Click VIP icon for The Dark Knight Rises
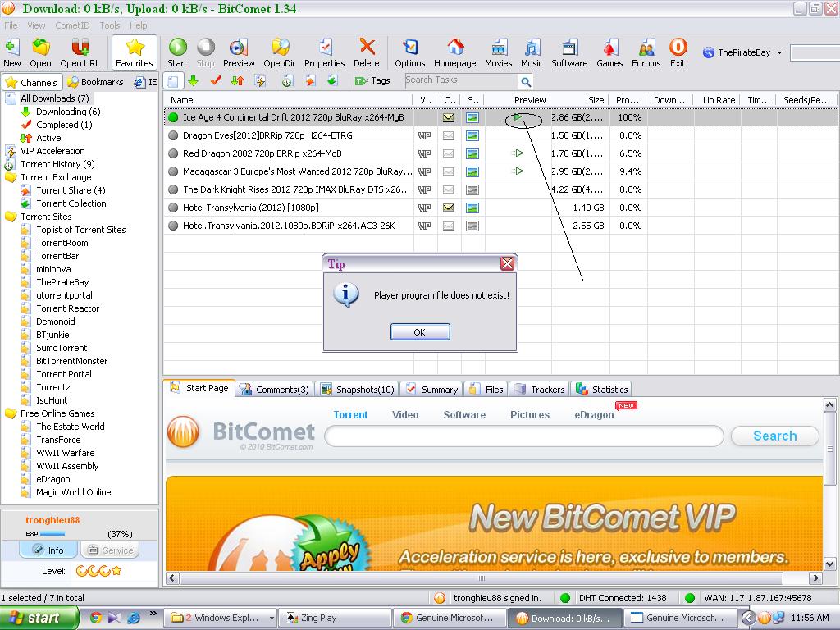Image resolution: width=840 pixels, height=630 pixels. click(x=424, y=189)
